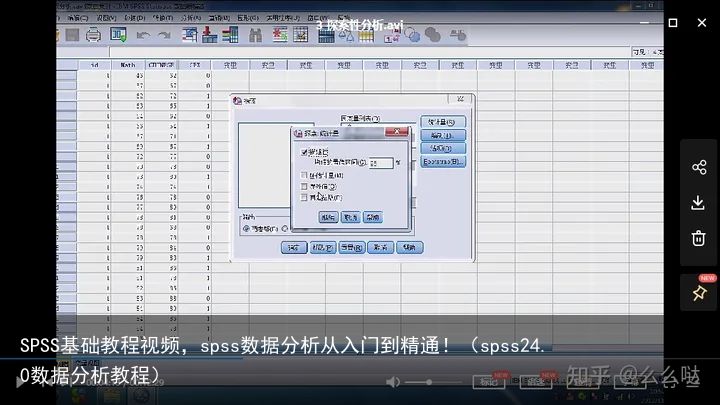Click the binoculars Find icon
The width and height of the screenshot is (720, 405).
point(255,35)
